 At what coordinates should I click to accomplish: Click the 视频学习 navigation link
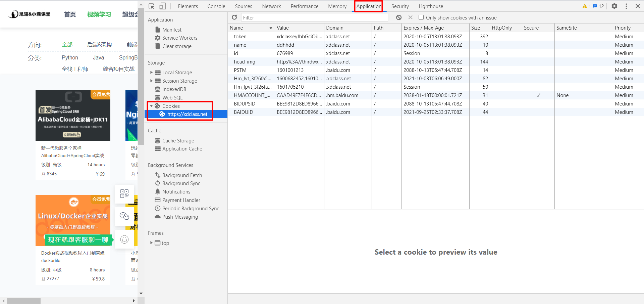[x=99, y=14]
